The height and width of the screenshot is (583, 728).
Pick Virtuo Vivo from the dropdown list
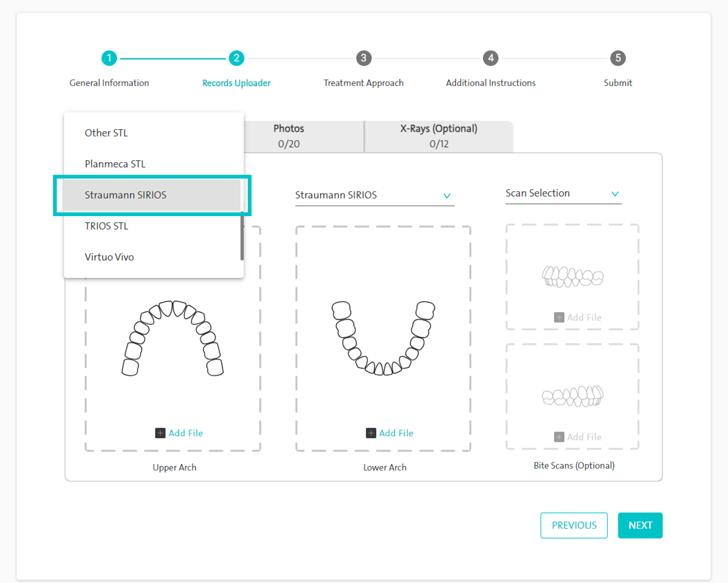tap(152, 257)
